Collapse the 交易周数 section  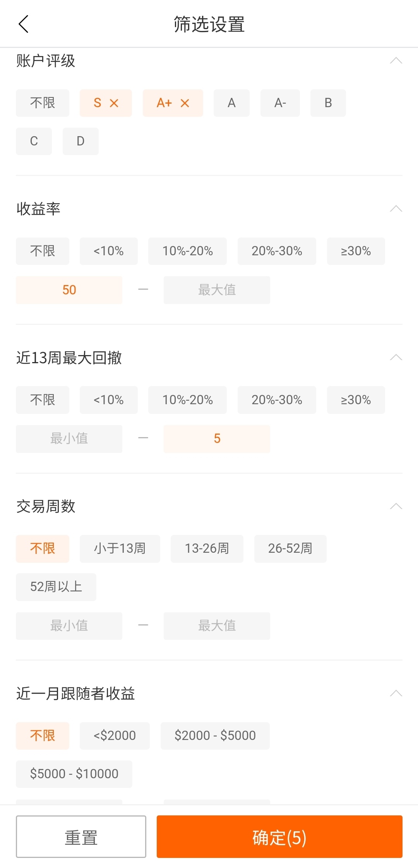(x=396, y=506)
